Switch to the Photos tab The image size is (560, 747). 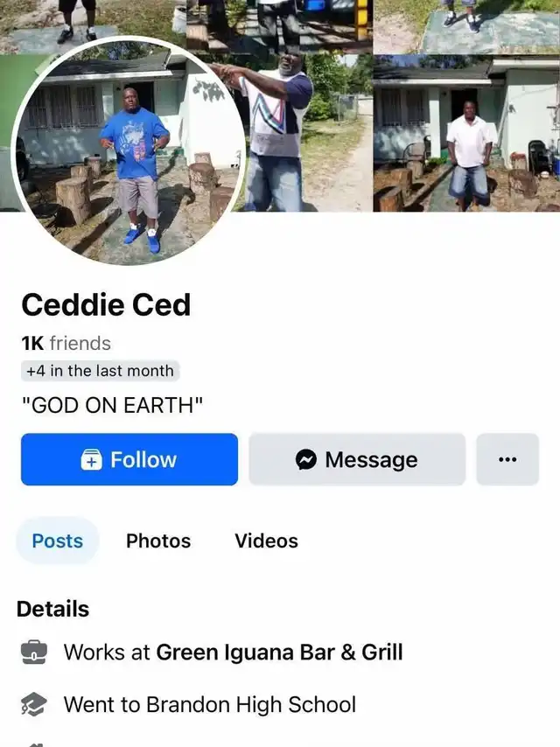[158, 541]
